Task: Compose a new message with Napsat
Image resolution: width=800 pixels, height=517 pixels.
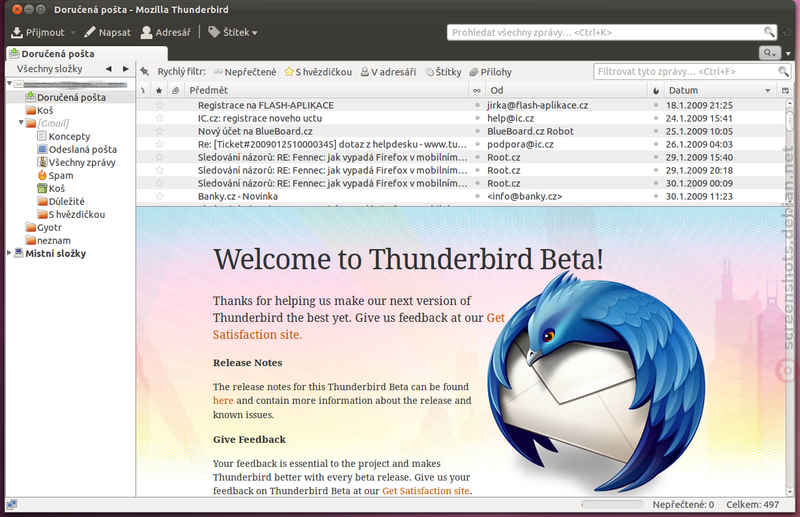Action: point(107,32)
